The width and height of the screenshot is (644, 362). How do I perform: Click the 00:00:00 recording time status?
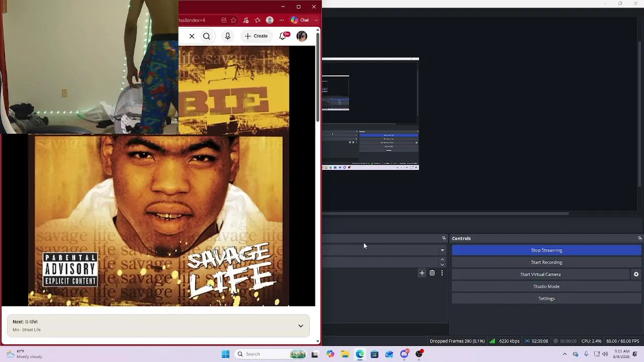click(x=565, y=341)
